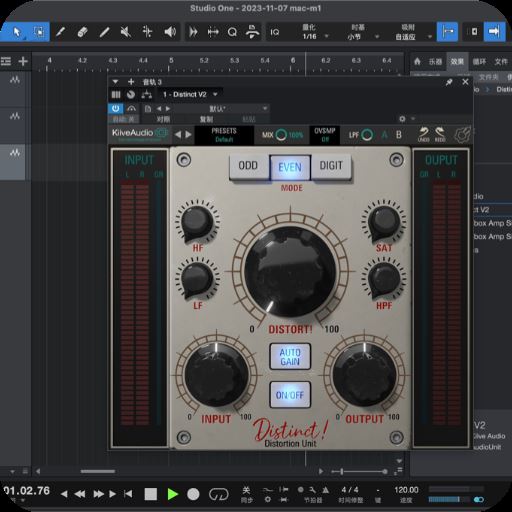512x512 pixels.
Task: Click the channel editor bars icon
Action: (116, 95)
